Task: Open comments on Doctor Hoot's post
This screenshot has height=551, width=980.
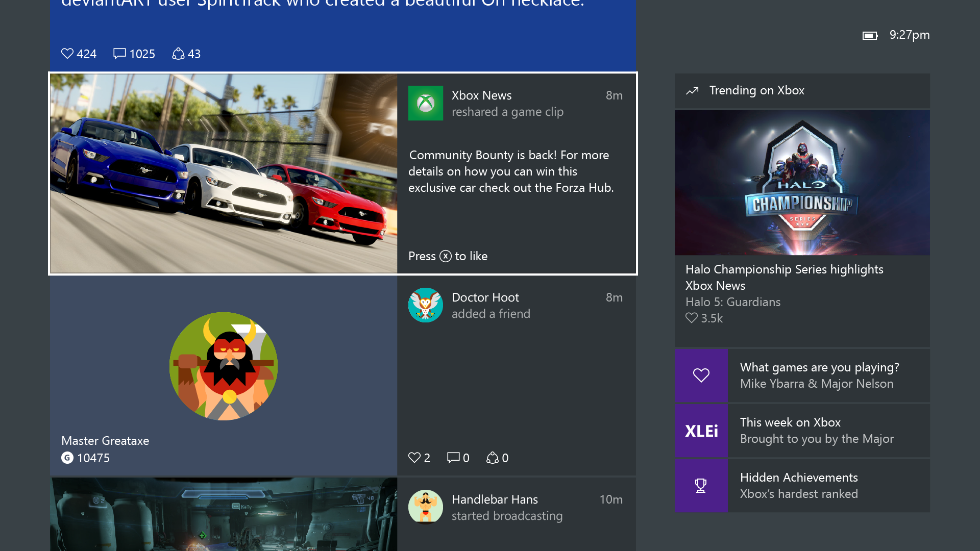Action: (x=453, y=458)
